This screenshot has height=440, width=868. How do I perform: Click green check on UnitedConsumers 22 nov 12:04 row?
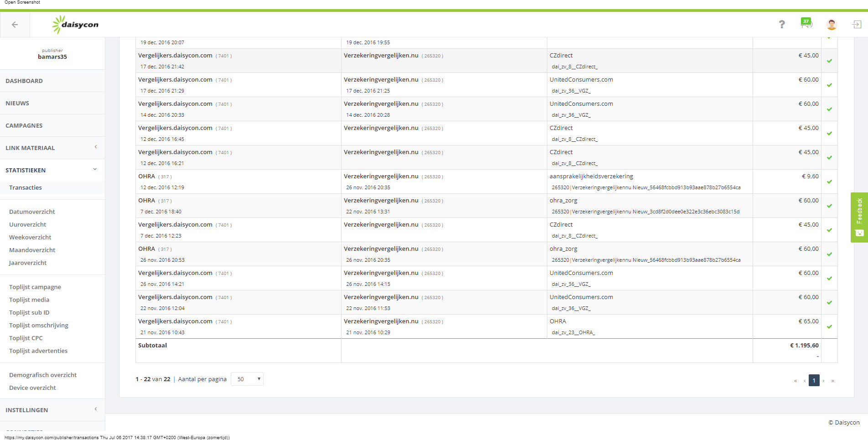[829, 302]
